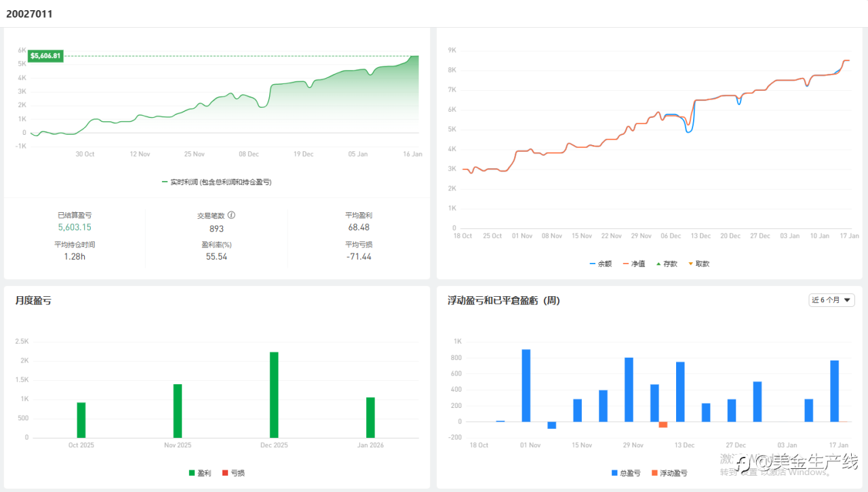The width and height of the screenshot is (868, 492).
Task: Click the 平均盈利 label
Action: [x=358, y=215]
